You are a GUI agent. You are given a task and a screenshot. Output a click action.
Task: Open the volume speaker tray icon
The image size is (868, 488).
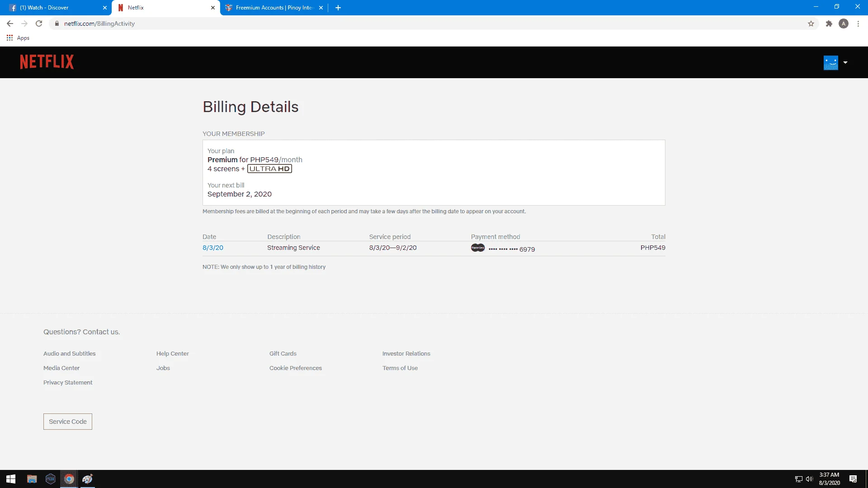pyautogui.click(x=809, y=479)
